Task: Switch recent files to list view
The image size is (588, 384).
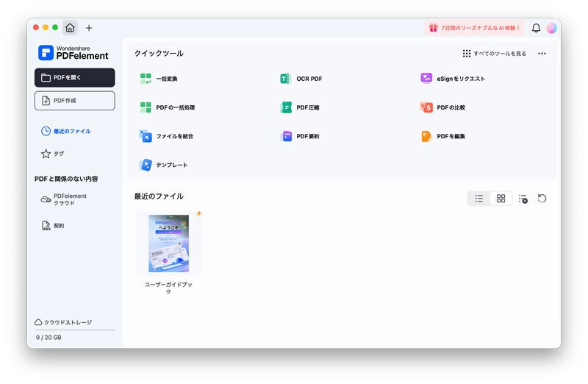Action: pos(479,199)
